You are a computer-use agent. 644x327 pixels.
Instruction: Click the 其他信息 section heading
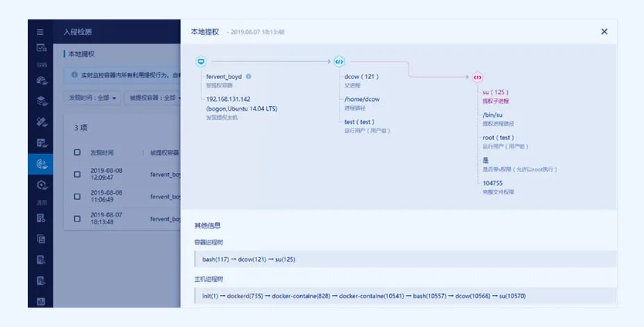click(208, 225)
